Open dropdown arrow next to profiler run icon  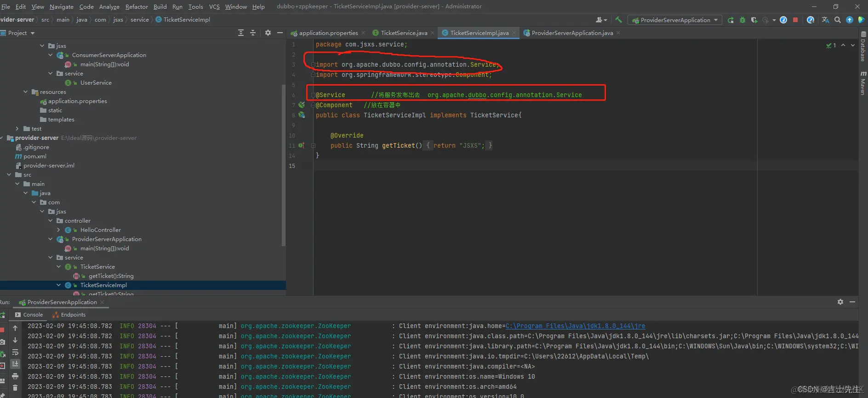[774, 20]
